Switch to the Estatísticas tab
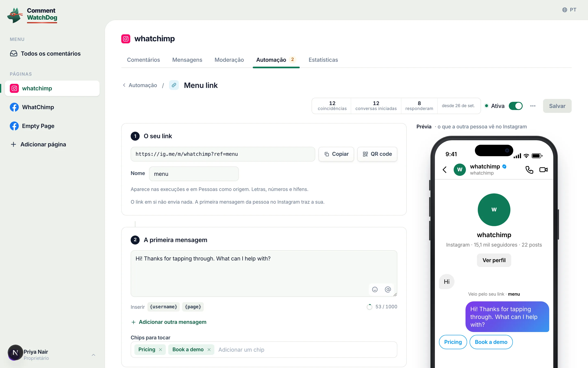Viewport: 588px width, 368px height. [323, 60]
